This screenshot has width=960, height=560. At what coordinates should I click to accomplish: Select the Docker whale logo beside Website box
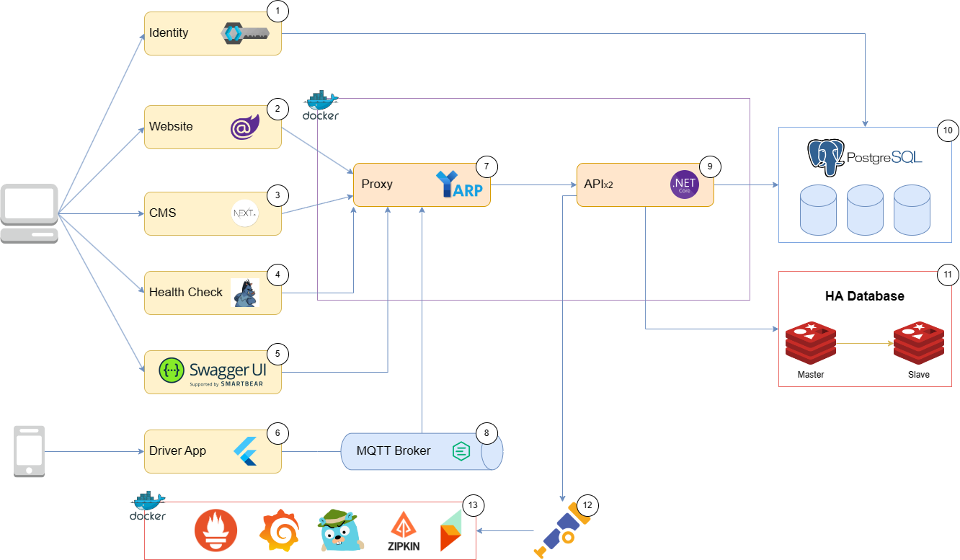point(321,105)
